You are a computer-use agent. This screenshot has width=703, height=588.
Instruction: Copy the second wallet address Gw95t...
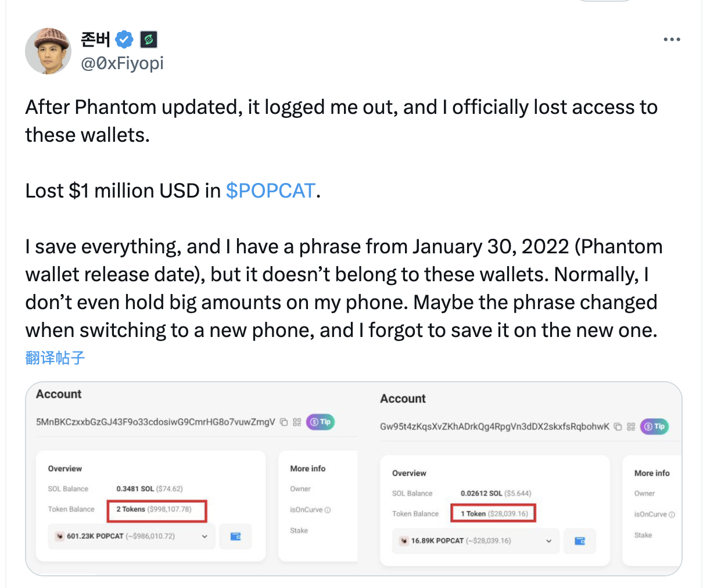coord(618,426)
